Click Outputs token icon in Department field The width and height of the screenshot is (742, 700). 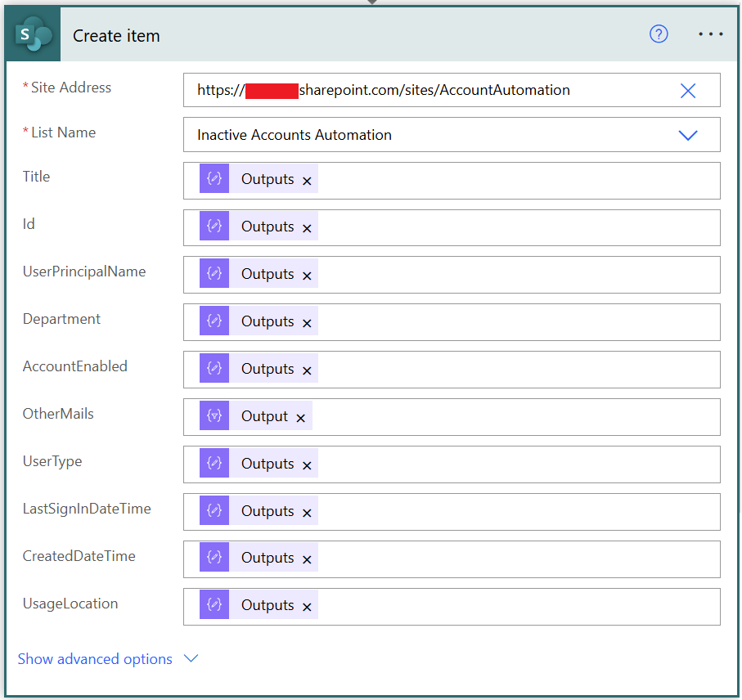(214, 321)
